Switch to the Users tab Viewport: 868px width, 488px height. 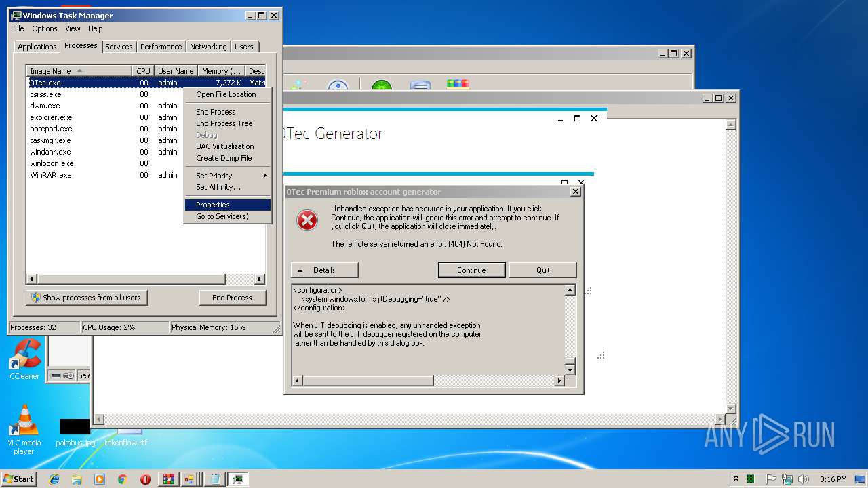244,47
